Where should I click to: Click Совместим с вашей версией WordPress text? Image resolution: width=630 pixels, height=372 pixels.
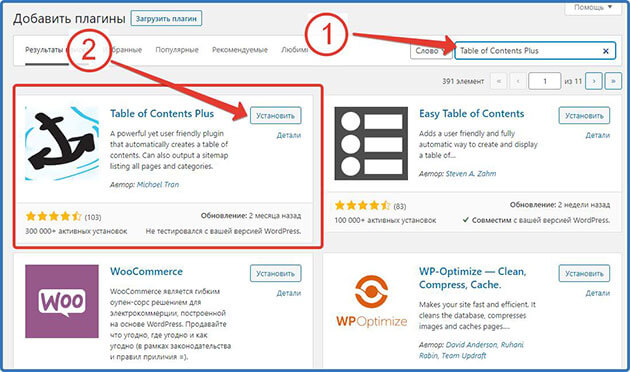536,220
